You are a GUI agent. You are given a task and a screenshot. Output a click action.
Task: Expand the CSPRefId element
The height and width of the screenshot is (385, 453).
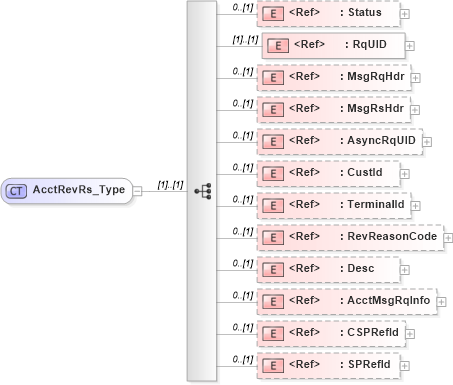[x=410, y=334]
